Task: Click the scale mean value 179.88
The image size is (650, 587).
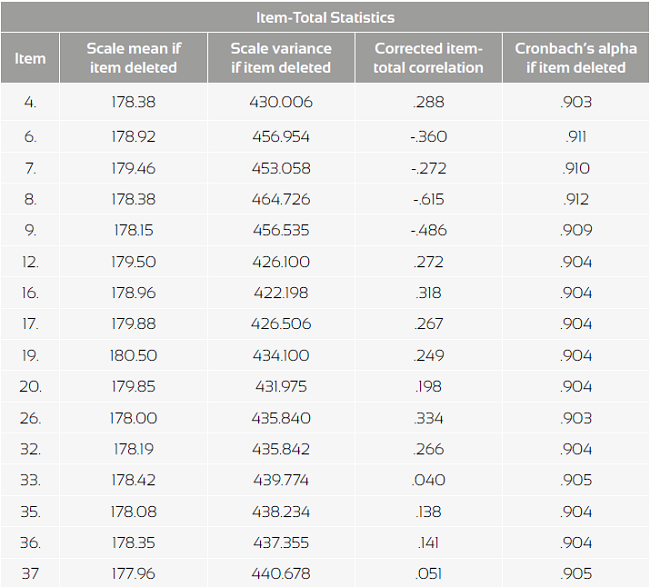Action: point(132,324)
